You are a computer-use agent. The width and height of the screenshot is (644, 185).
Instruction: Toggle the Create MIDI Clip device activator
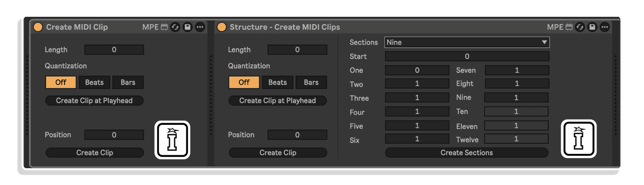click(x=38, y=27)
